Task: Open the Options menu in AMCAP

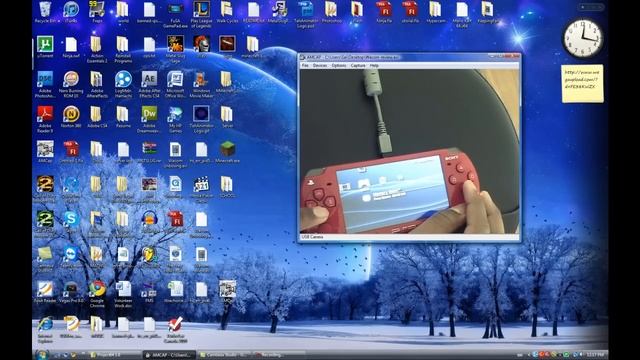Action: tap(338, 65)
